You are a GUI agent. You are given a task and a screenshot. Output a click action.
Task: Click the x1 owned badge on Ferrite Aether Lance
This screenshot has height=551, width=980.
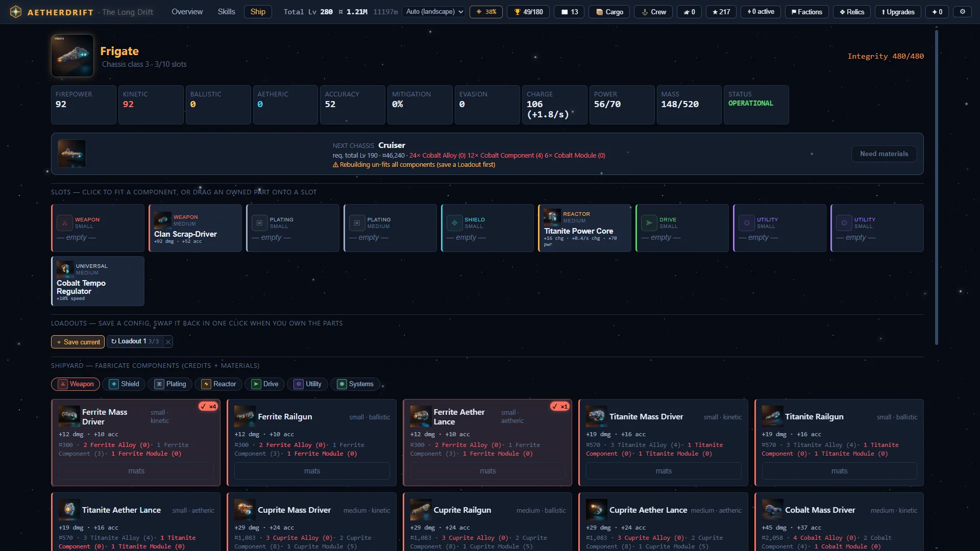click(559, 407)
